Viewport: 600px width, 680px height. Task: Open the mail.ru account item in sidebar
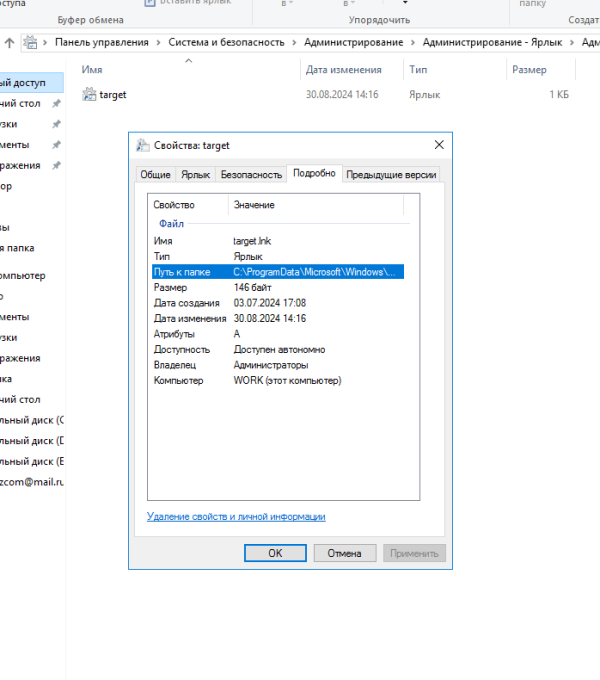31,482
